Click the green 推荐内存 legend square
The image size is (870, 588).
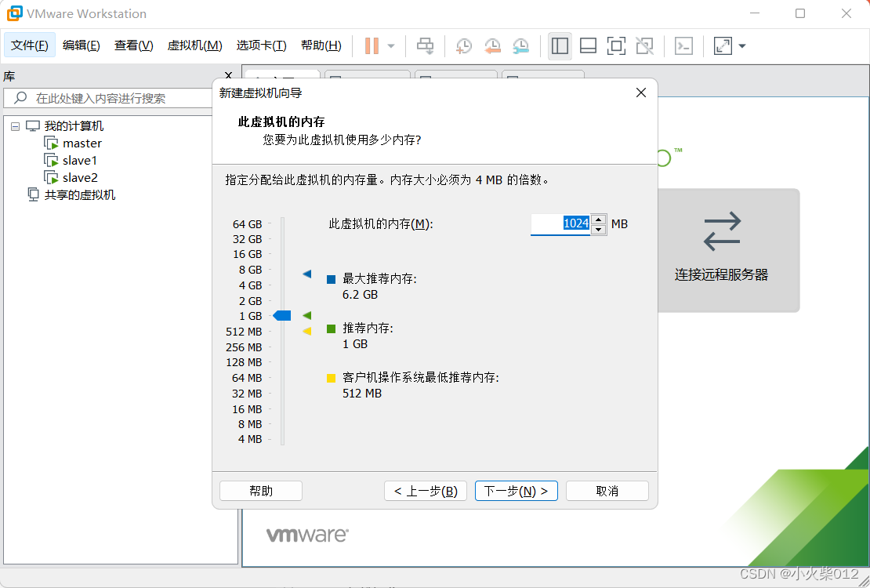pyautogui.click(x=332, y=328)
